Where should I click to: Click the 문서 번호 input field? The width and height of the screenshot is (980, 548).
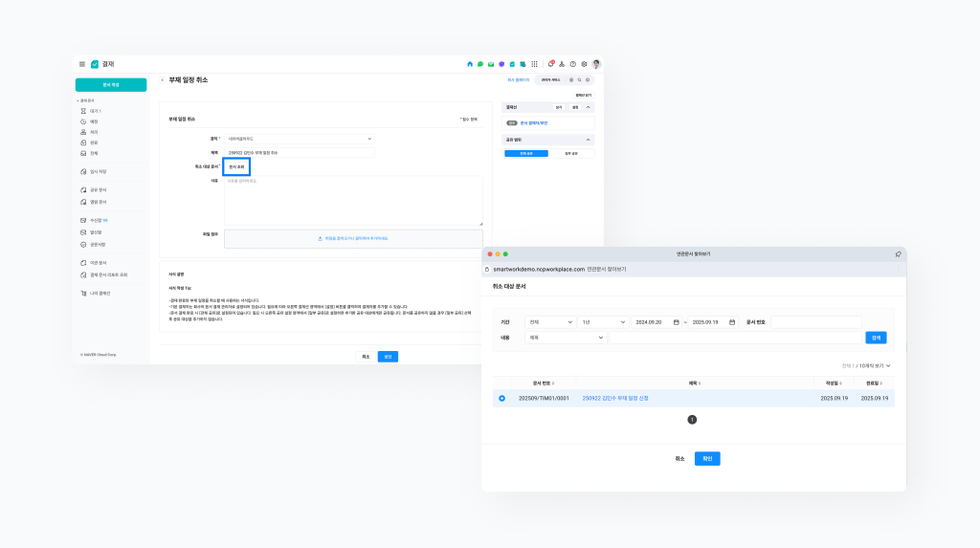815,322
